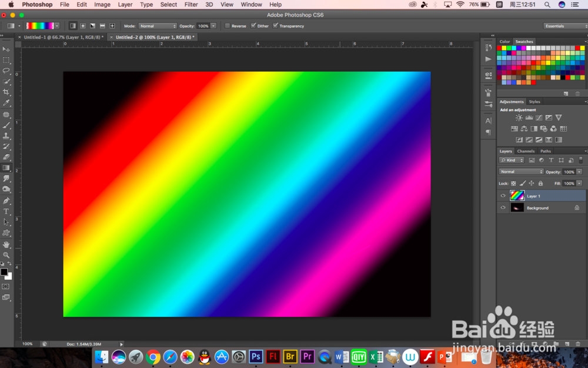Select Layer 1 thumbnail
588x368 pixels.
(x=517, y=195)
